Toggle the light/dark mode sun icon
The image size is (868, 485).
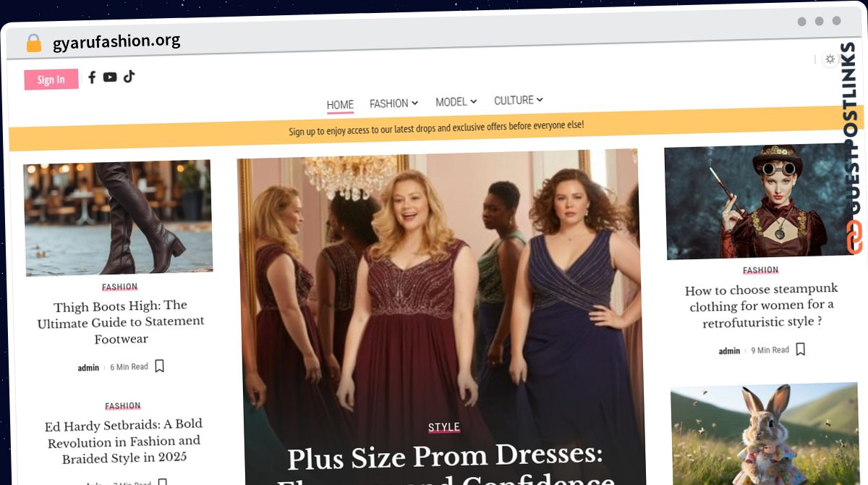(830, 59)
